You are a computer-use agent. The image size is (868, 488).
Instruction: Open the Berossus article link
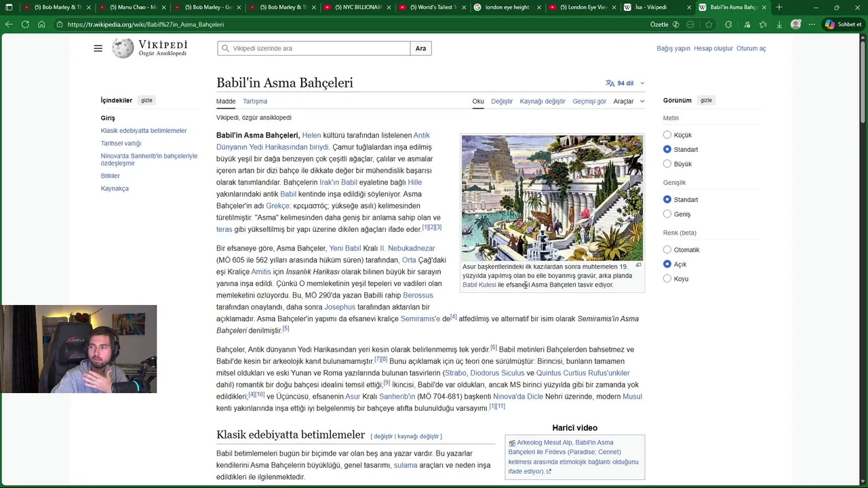[418, 296]
